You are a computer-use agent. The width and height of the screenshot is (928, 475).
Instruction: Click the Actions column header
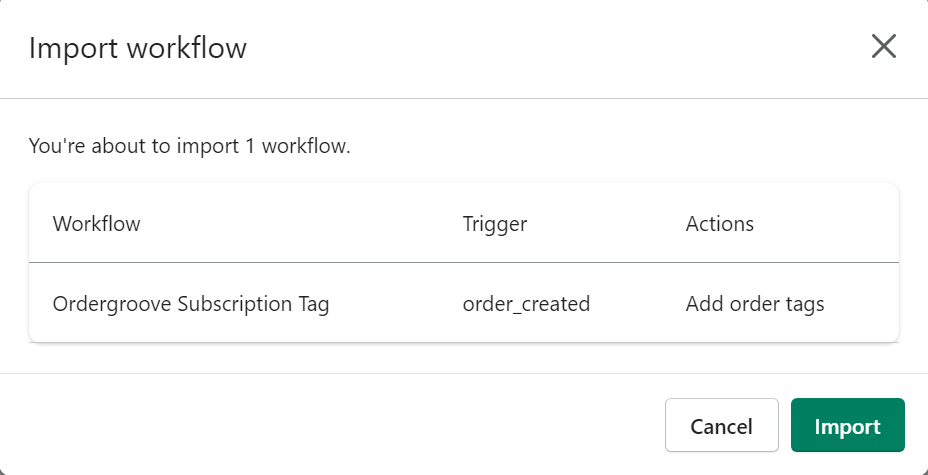click(720, 224)
